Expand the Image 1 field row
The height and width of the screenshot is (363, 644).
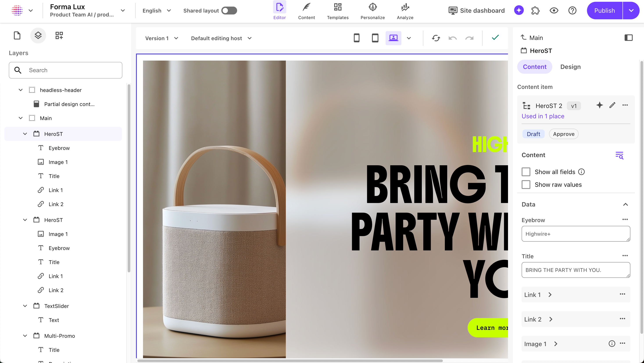pos(576,343)
